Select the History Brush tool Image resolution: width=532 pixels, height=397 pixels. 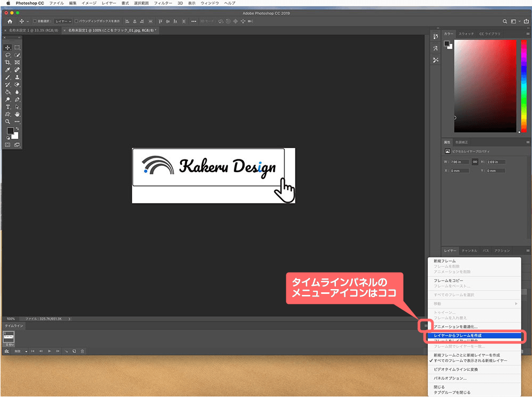pyautogui.click(x=7, y=85)
